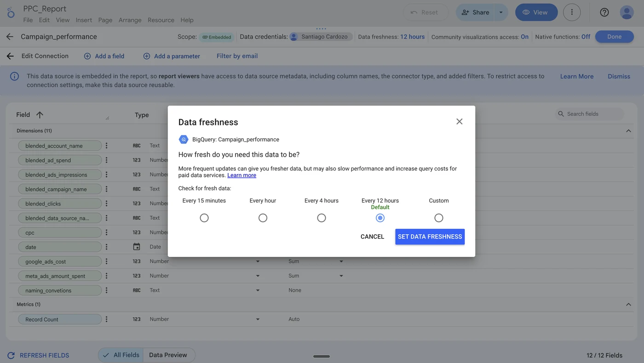644x363 pixels.
Task: Collapse the Dimensions section
Action: [628, 130]
